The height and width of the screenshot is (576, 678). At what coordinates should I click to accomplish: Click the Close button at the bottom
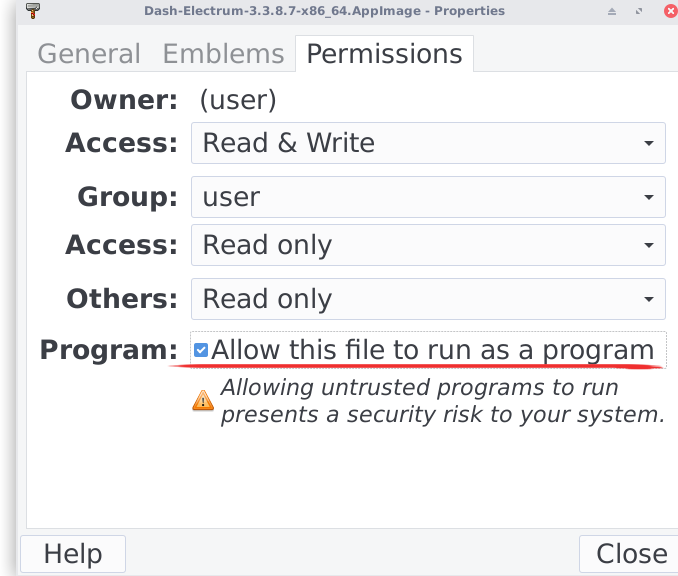pos(630,554)
